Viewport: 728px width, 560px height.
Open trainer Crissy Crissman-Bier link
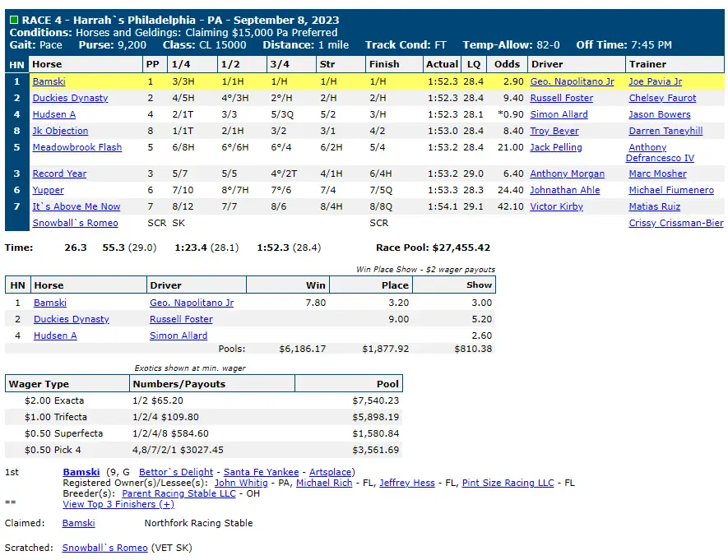pyautogui.click(x=676, y=223)
